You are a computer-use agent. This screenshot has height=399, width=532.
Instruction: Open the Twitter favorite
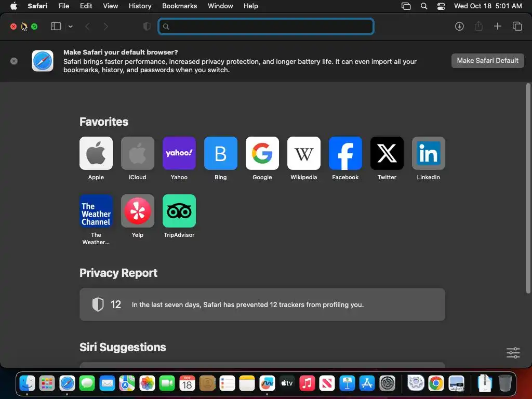[387, 153]
